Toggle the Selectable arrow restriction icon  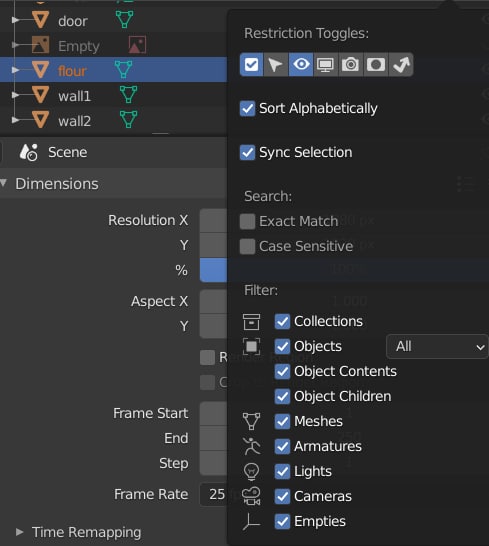tap(276, 65)
